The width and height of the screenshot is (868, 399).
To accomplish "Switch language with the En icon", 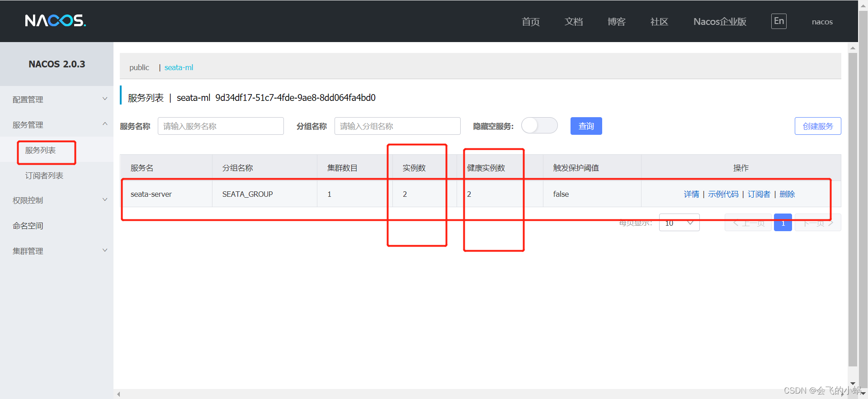I will (778, 21).
